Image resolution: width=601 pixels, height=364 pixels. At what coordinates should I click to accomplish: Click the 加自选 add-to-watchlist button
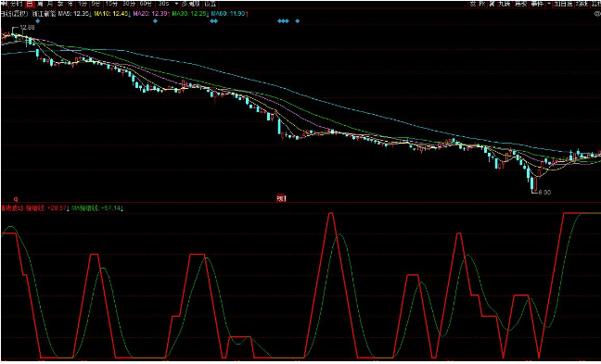(x=563, y=4)
